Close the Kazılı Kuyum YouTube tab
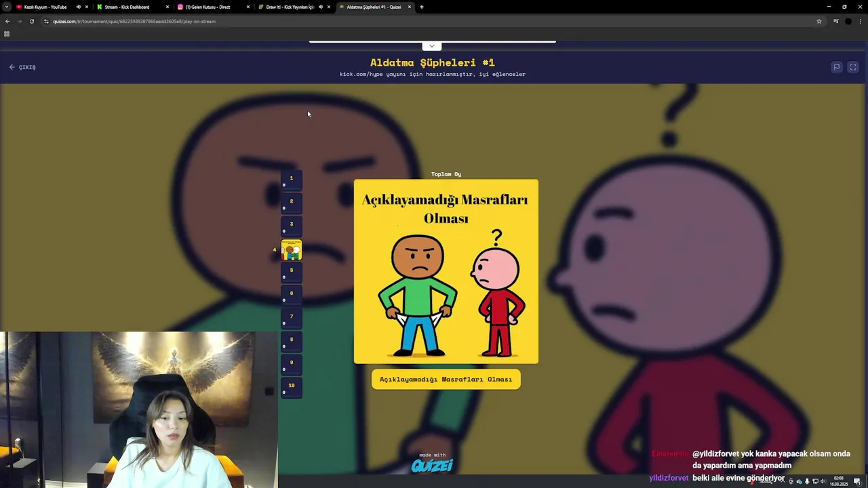This screenshot has height=488, width=868. [x=86, y=7]
